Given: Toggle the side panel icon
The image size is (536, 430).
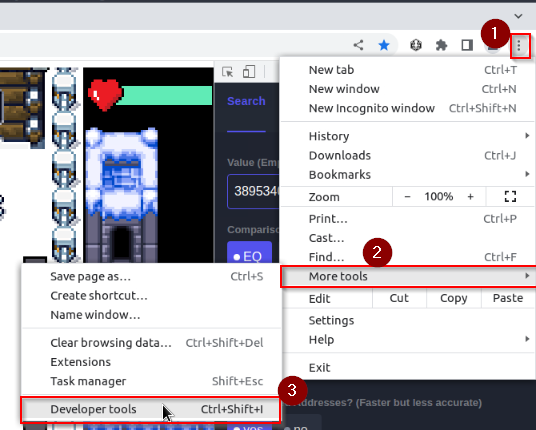Looking at the screenshot, I should [x=467, y=45].
